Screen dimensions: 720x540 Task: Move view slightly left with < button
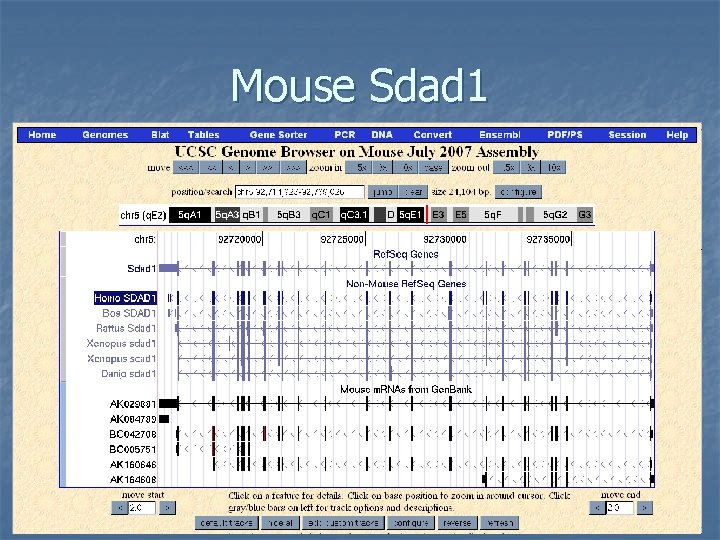(x=231, y=168)
